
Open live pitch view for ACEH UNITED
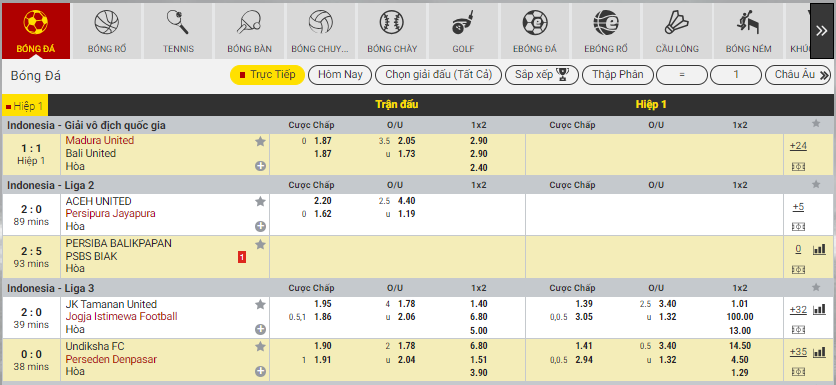[798, 227]
